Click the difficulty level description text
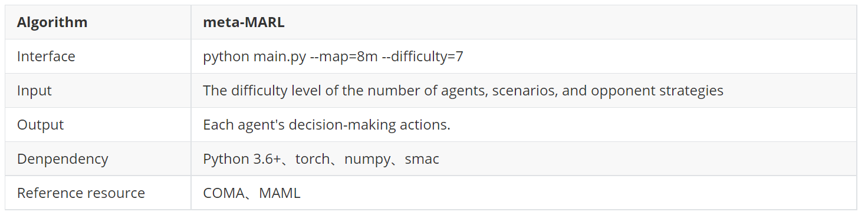Image resolution: width=868 pixels, height=215 pixels. coord(463,91)
